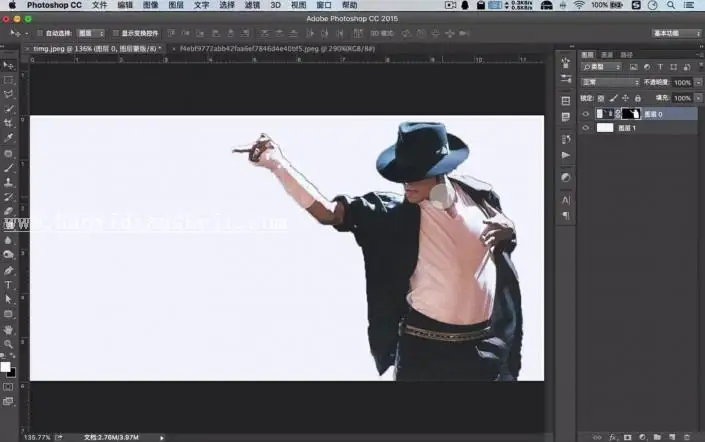Switch to the 通道 panel tab
This screenshot has width=705, height=442.
[607, 55]
